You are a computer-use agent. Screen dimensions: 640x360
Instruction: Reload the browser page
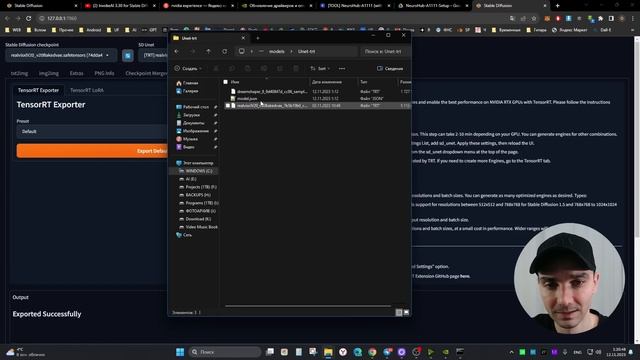point(29,18)
